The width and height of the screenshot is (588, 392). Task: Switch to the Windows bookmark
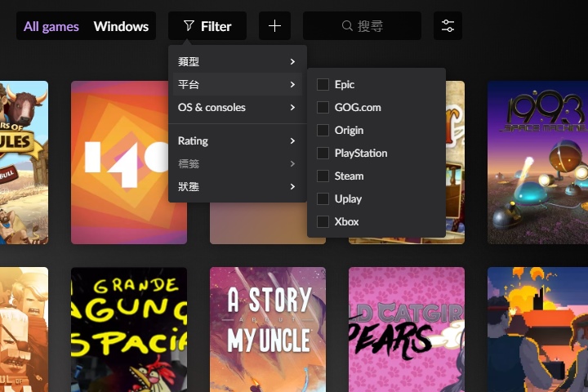[x=121, y=26]
